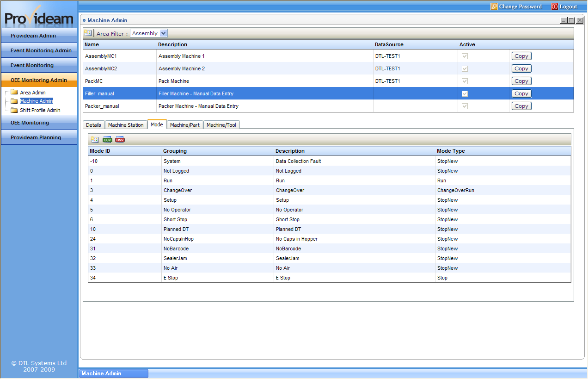Screen dimensions: 588x379
Task: Copy the PackMC machine
Action: [x=521, y=81]
